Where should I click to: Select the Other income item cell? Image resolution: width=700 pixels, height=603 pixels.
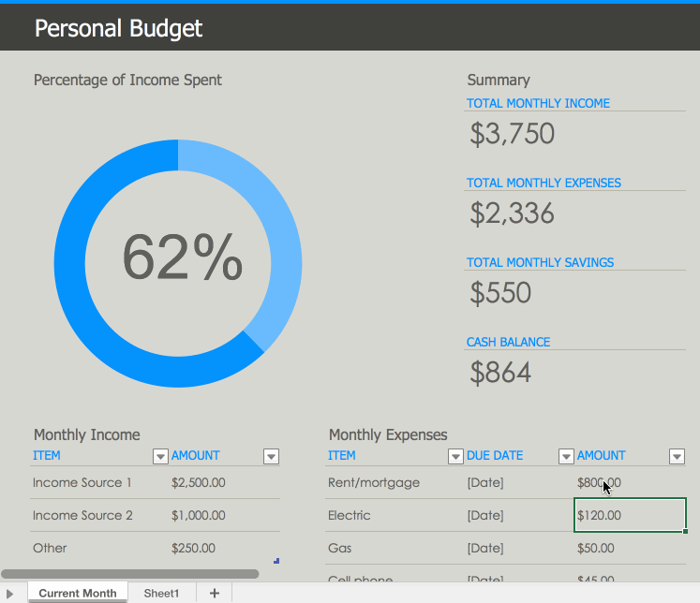tap(99, 548)
